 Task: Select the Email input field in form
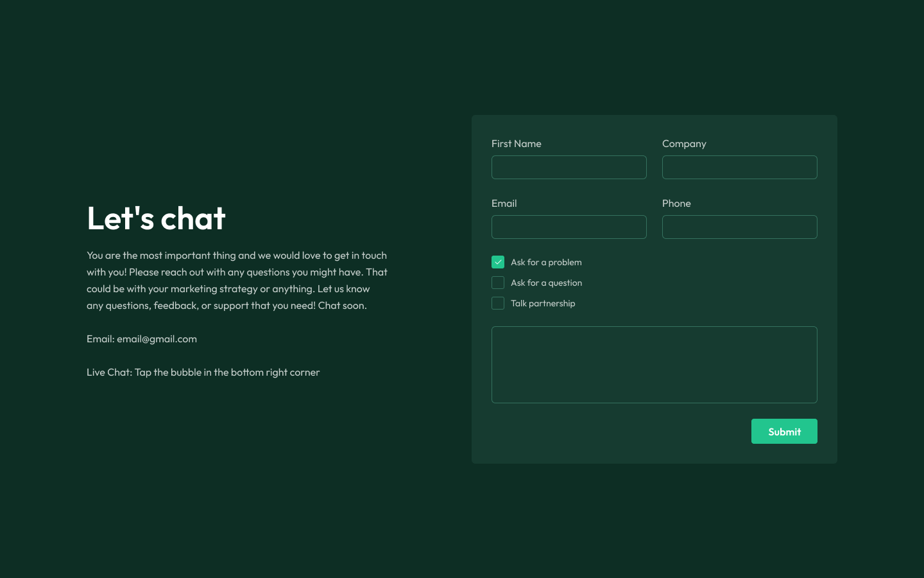[x=569, y=227]
